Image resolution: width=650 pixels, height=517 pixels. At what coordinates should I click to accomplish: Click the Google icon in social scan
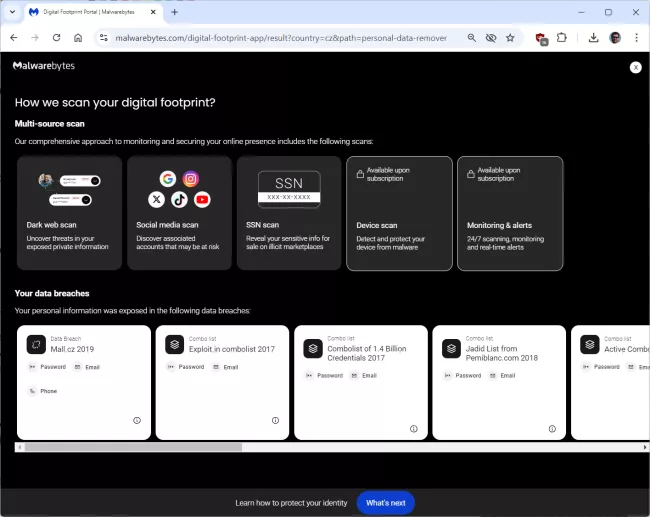click(x=168, y=179)
